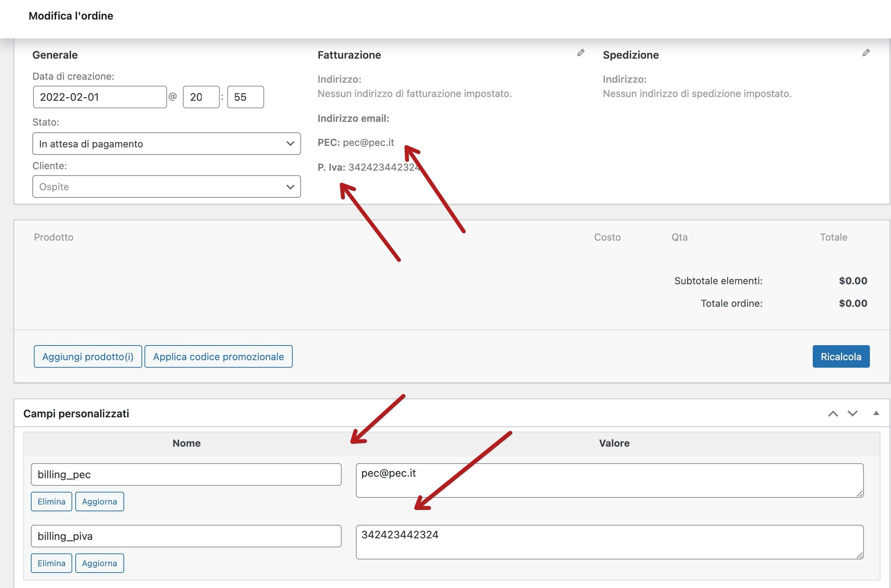891x588 pixels.
Task: Click the creation date field 2022-02-01
Action: pyautogui.click(x=100, y=97)
